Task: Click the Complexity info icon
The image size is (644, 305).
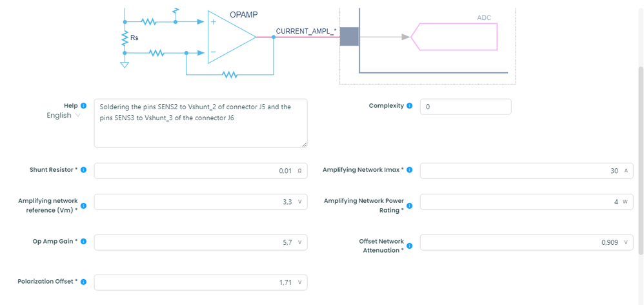Action: [x=410, y=106]
